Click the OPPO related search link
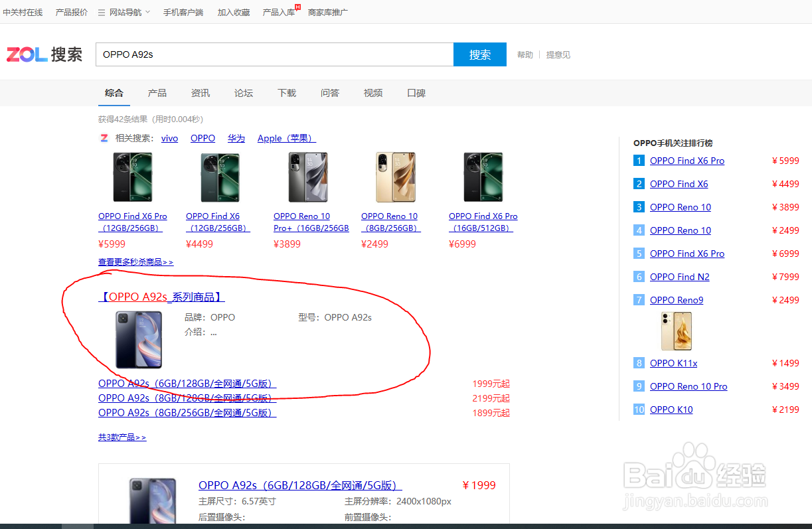This screenshot has height=529, width=812. pos(203,138)
